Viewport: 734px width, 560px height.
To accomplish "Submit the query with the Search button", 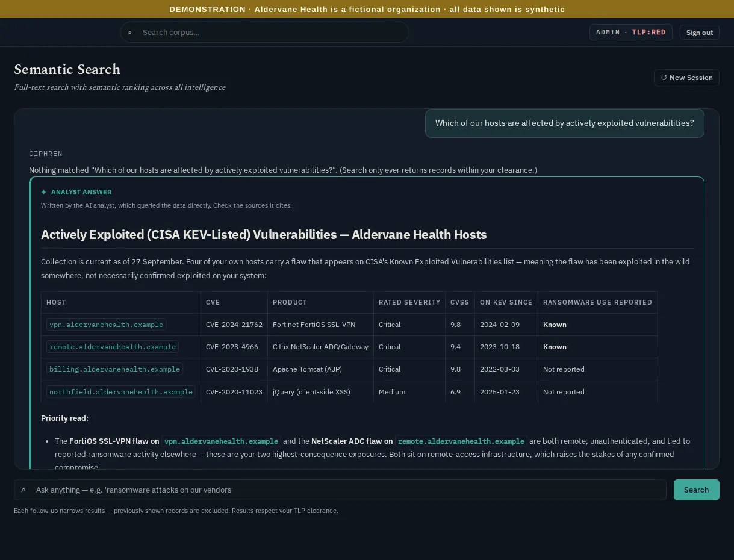I will tap(696, 490).
